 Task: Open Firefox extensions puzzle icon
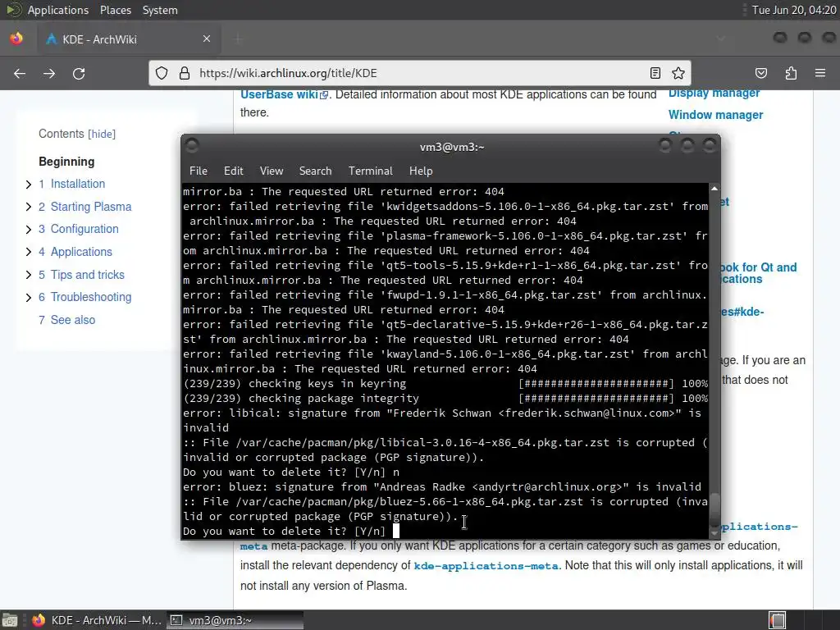pyautogui.click(x=791, y=73)
